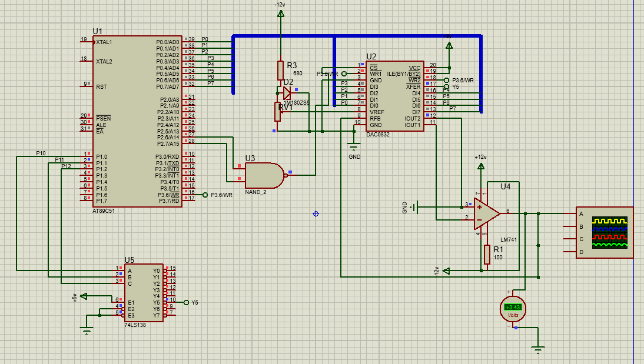Click the +5v power terminal near DAC0832 VCC
This screenshot has height=364, width=644.
449,45
